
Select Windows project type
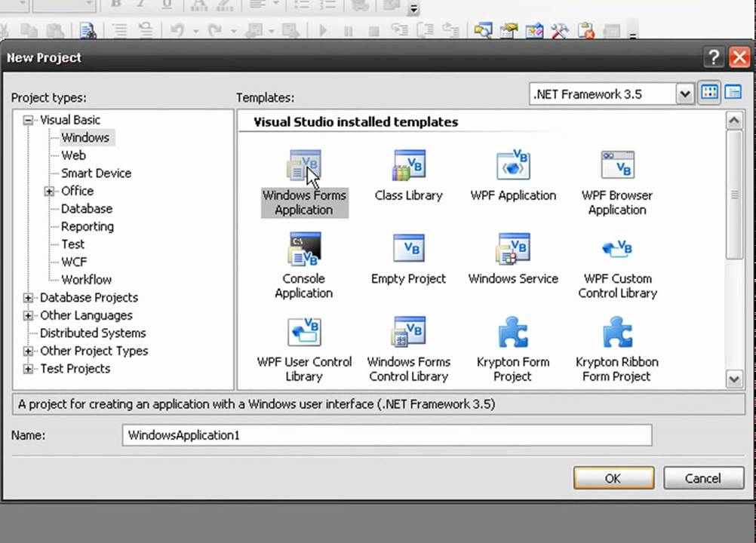click(x=85, y=138)
